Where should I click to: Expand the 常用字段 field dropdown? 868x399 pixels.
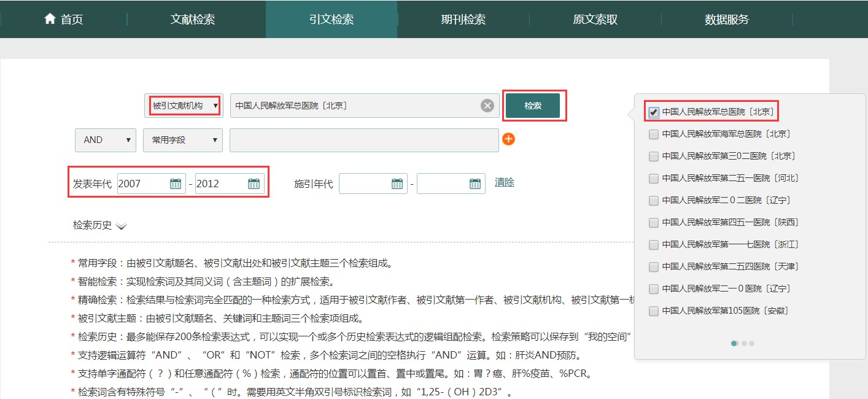(182, 140)
